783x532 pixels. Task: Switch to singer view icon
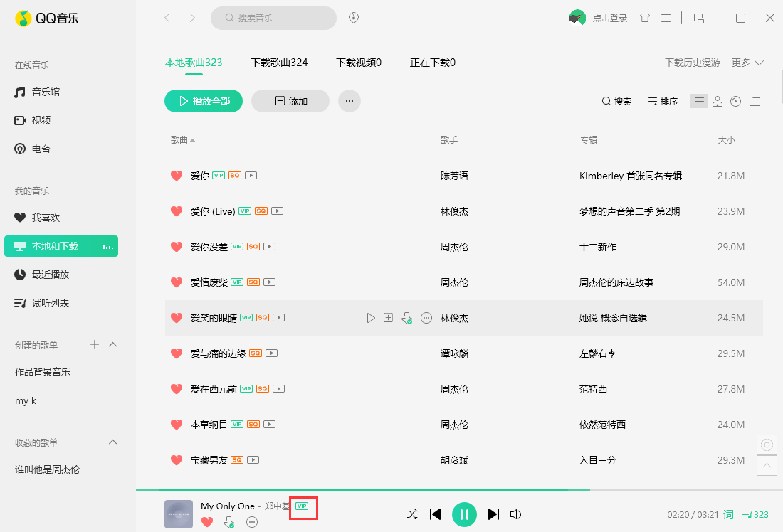tap(718, 101)
